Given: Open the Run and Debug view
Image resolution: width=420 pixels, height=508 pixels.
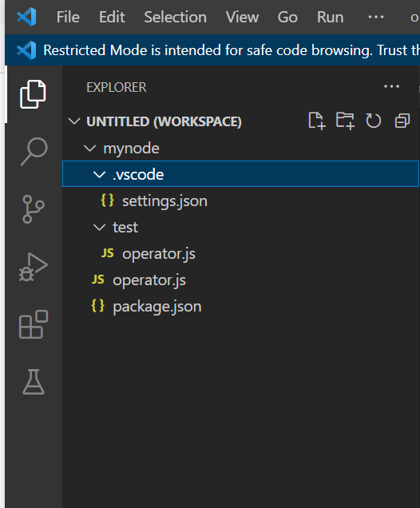Looking at the screenshot, I should (x=34, y=267).
